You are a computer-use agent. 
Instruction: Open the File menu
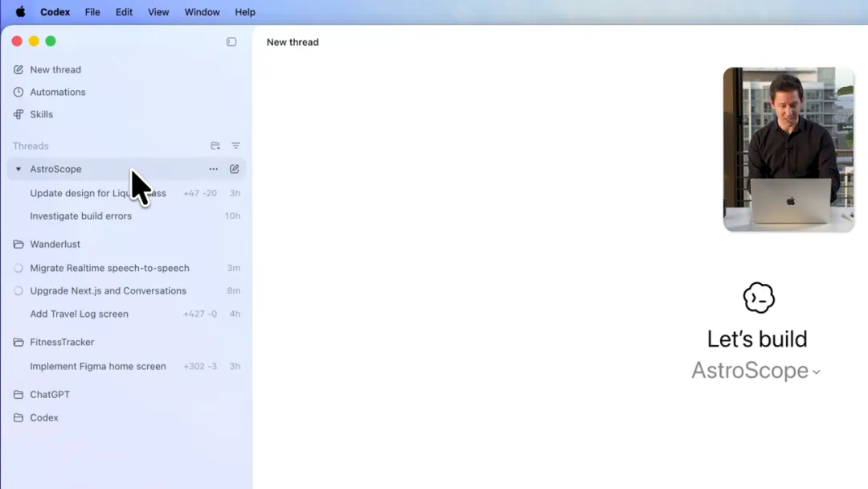[x=92, y=11]
